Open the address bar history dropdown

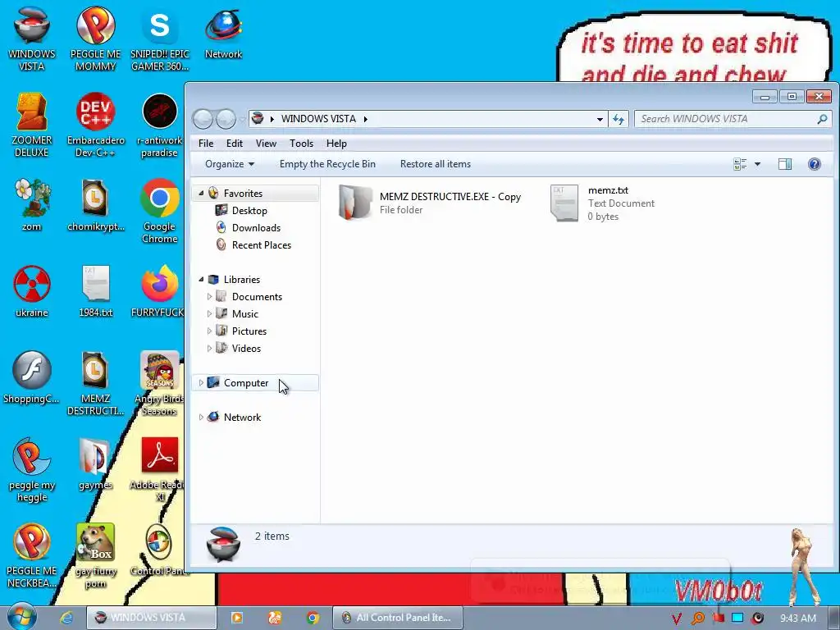coord(600,119)
